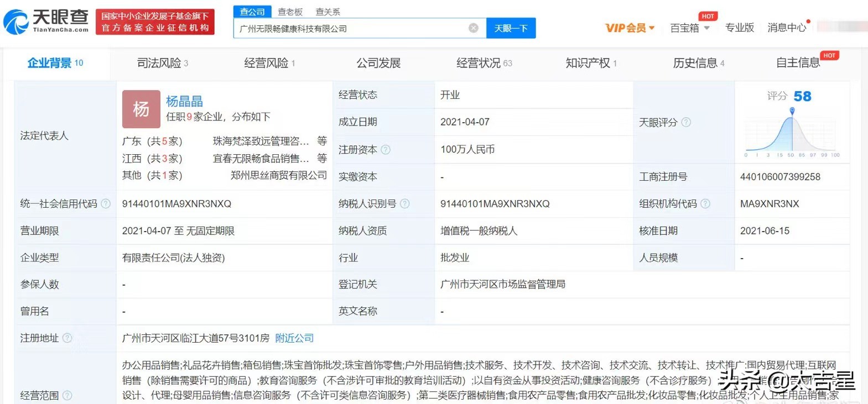The image size is (868, 404).
Task: Click the 广东 (共5家) region row
Action: point(152,141)
